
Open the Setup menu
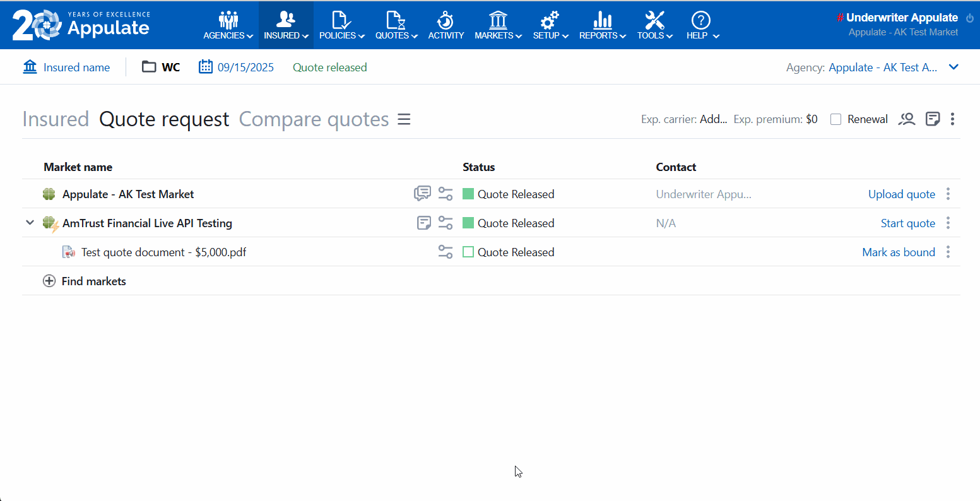point(550,25)
